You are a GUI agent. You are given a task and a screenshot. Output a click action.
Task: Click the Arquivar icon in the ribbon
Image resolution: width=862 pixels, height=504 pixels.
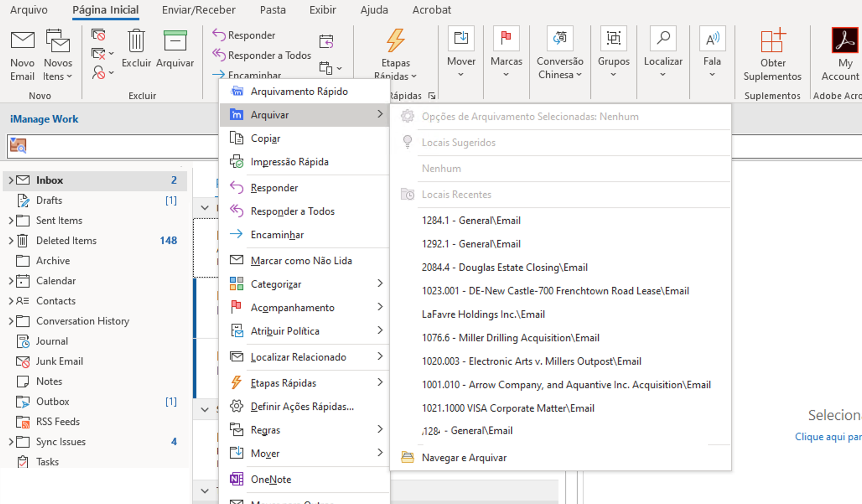[x=175, y=41]
